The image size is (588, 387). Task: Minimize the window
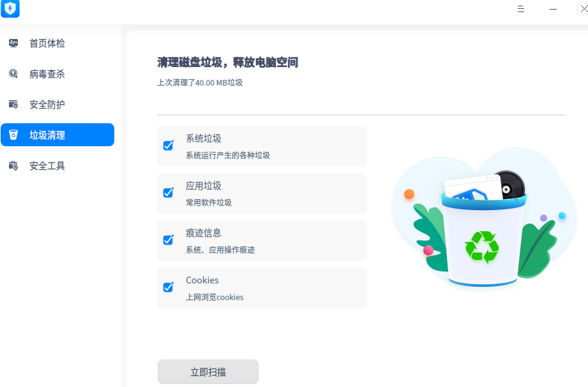click(553, 9)
